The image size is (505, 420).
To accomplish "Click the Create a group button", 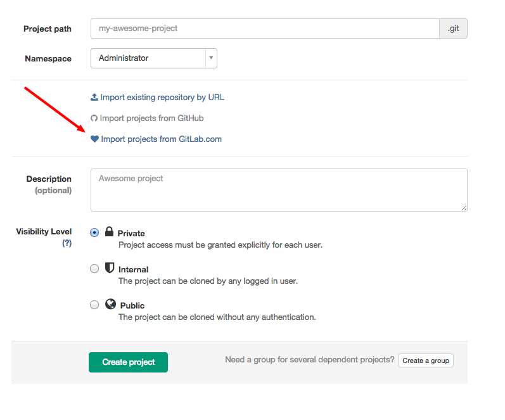I will point(426,360).
